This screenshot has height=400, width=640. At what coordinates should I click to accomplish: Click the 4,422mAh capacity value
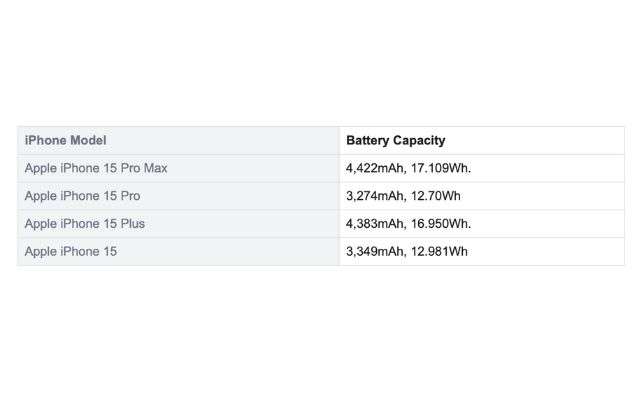coord(376,168)
